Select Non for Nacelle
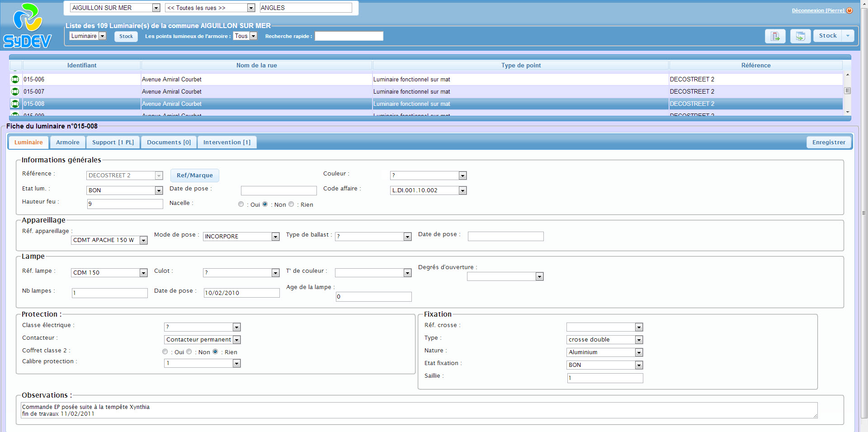Viewport: 868px width, 432px height. click(265, 204)
